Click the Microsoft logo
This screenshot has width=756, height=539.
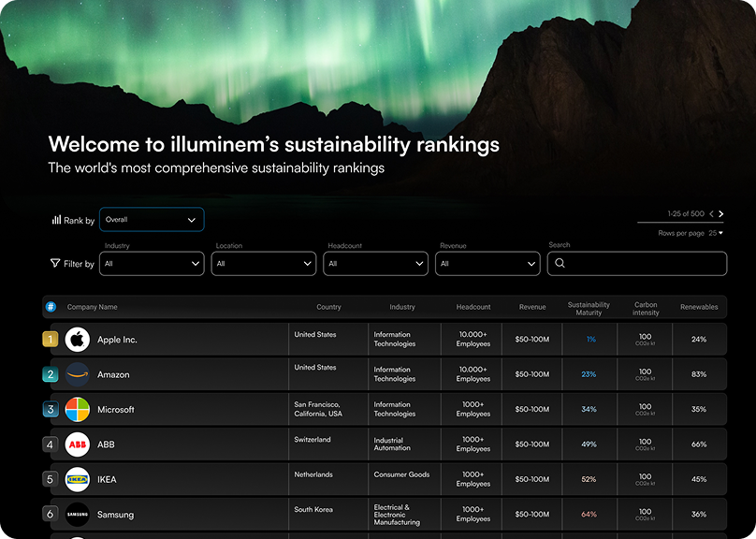[x=77, y=409]
